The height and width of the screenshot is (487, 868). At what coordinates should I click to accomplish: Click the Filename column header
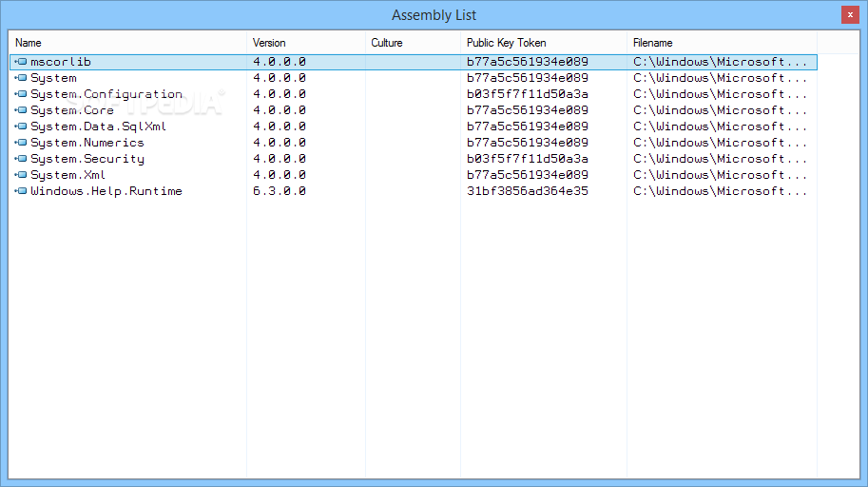(x=722, y=43)
